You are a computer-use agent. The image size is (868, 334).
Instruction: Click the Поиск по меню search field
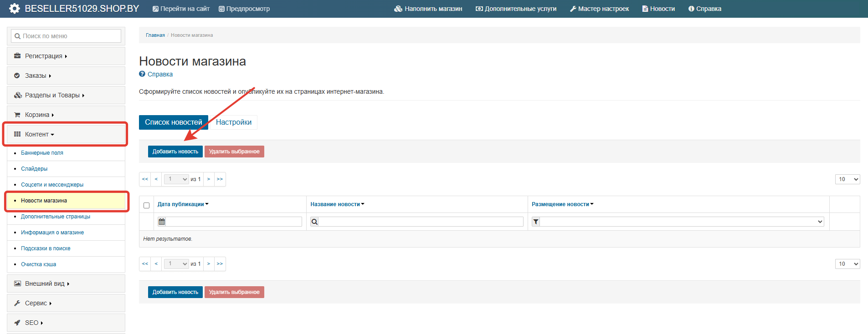point(66,36)
